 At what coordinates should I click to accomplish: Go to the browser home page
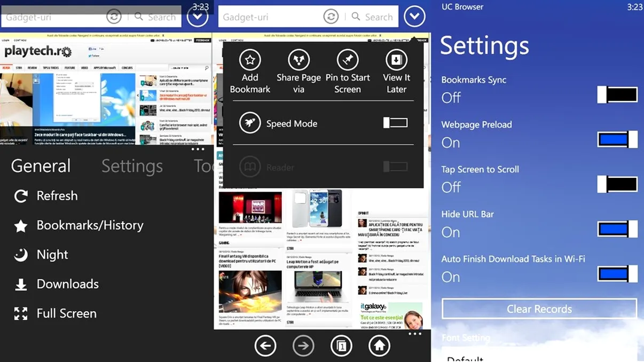coord(379,345)
